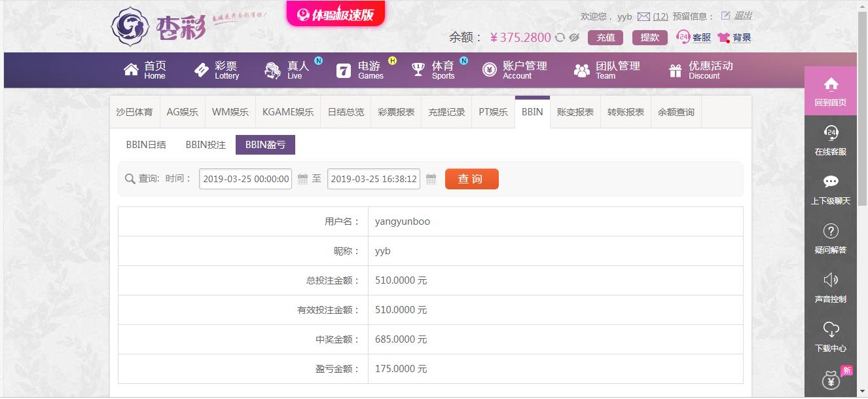Click the 声音控制 speaker icon
This screenshot has height=399, width=868.
tap(830, 279)
